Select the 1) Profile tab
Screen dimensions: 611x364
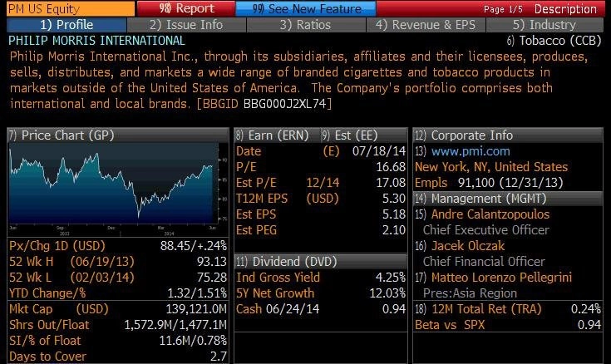point(67,25)
